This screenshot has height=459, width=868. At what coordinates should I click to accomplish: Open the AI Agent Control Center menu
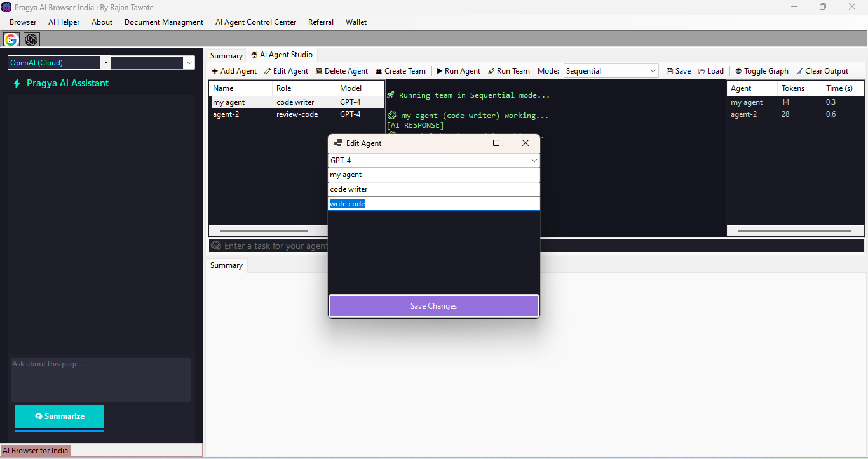pyautogui.click(x=255, y=22)
